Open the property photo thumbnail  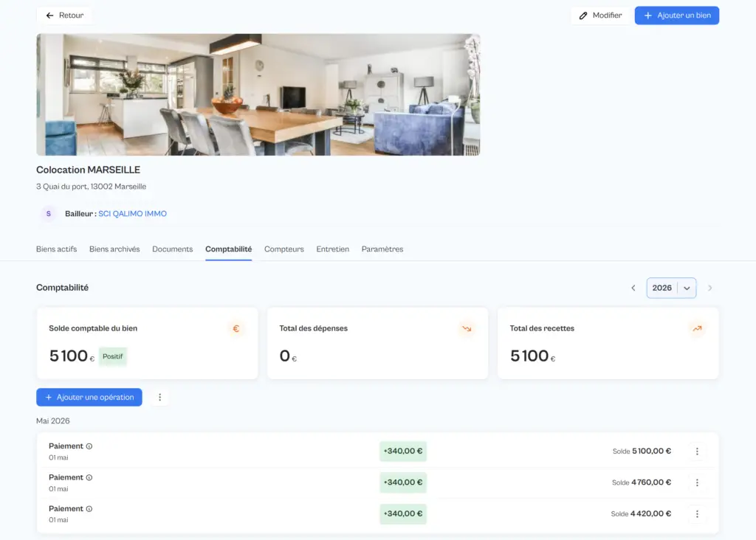click(x=258, y=94)
